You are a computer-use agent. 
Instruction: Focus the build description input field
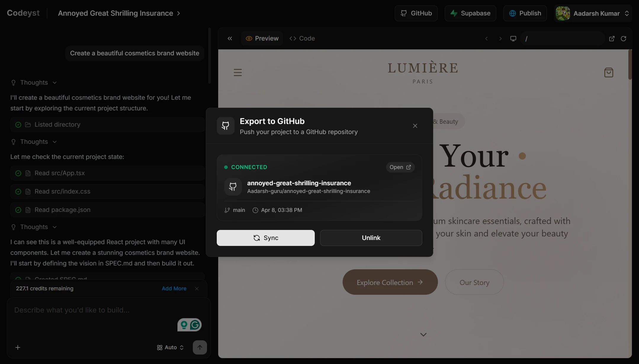coord(95,310)
